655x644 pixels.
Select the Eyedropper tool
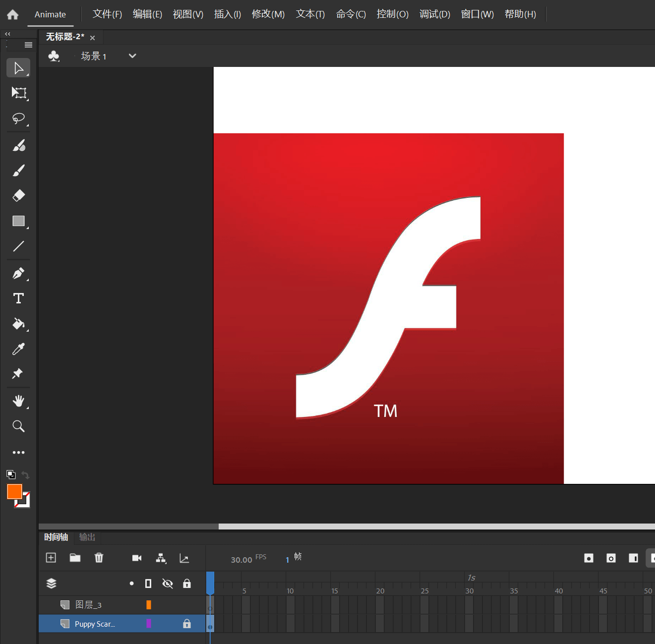(18, 349)
